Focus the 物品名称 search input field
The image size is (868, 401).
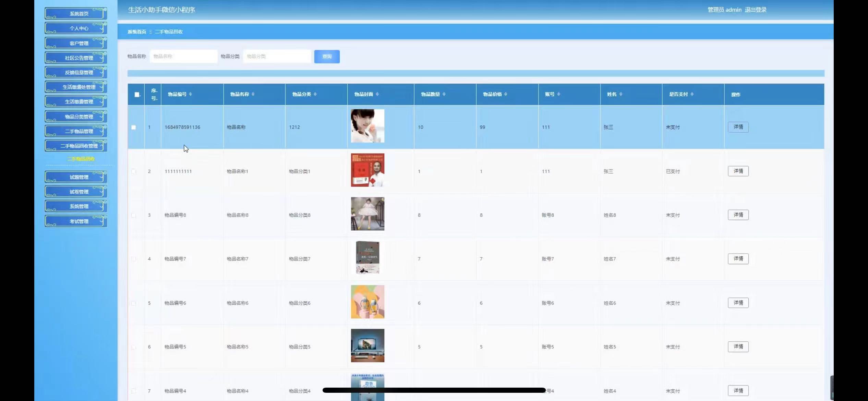coord(184,56)
